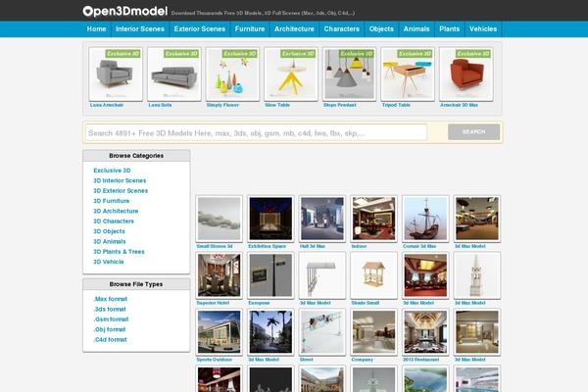
Task: View the Simply Flower vases thumbnail
Action: coord(232,73)
